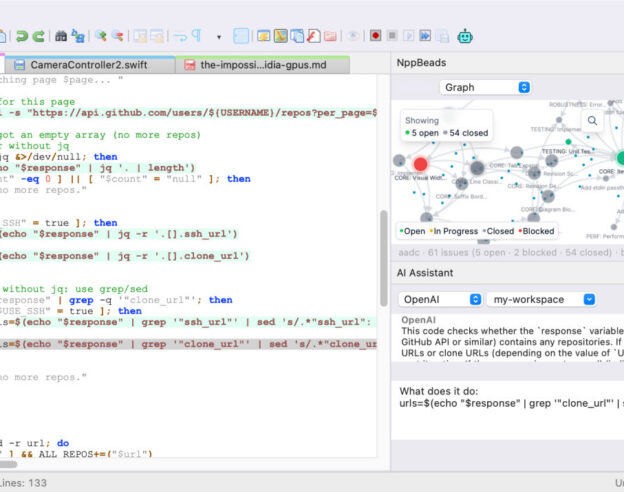
Task: Click the search magnifier in the graph
Action: click(x=592, y=121)
